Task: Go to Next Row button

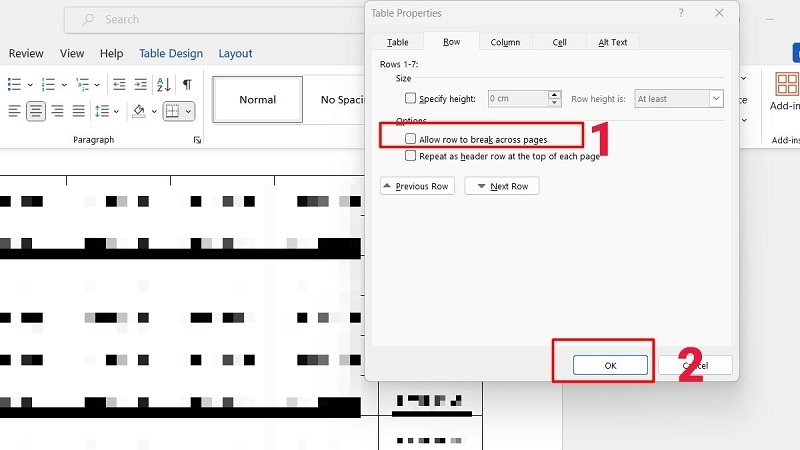Action: [x=502, y=186]
